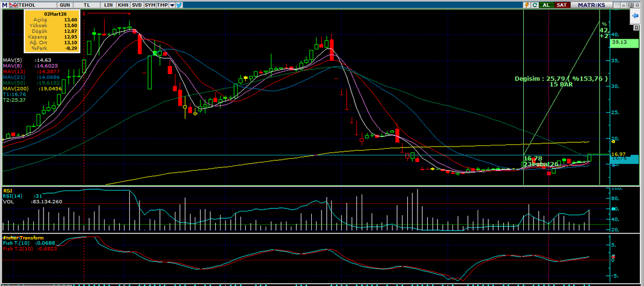Toggle the KHN button
The height and width of the screenshot is (286, 644).
[123, 5]
